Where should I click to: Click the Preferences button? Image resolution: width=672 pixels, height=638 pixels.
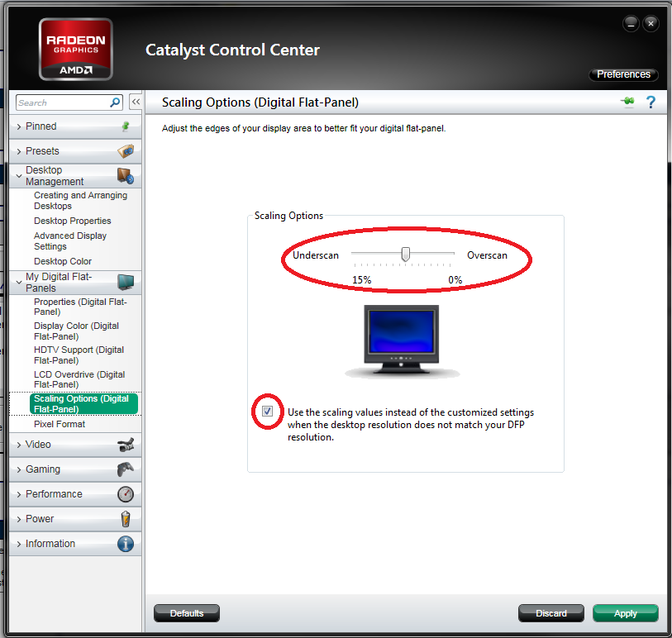click(x=623, y=74)
